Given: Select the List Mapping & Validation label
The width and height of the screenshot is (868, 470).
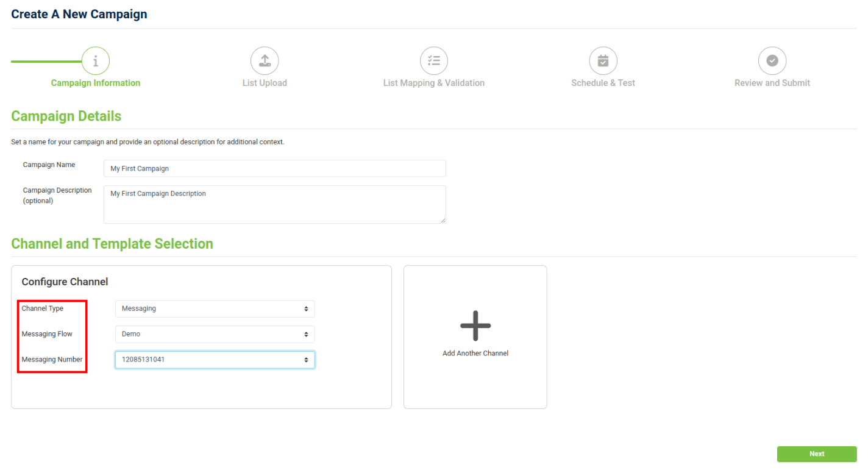Looking at the screenshot, I should pos(433,83).
